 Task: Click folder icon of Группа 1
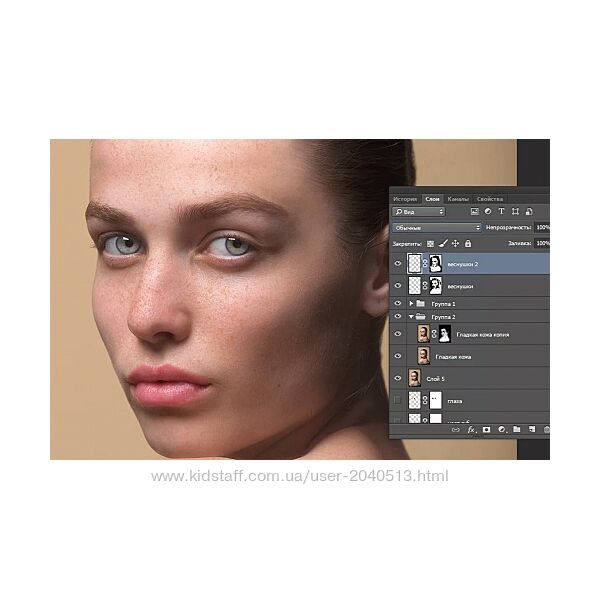pyautogui.click(x=421, y=303)
